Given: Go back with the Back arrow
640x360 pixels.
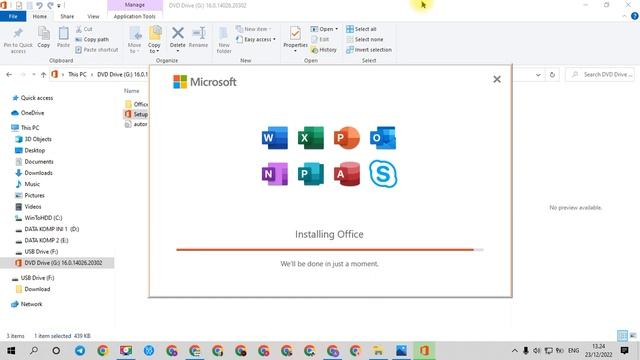Looking at the screenshot, I should pyautogui.click(x=9, y=75).
